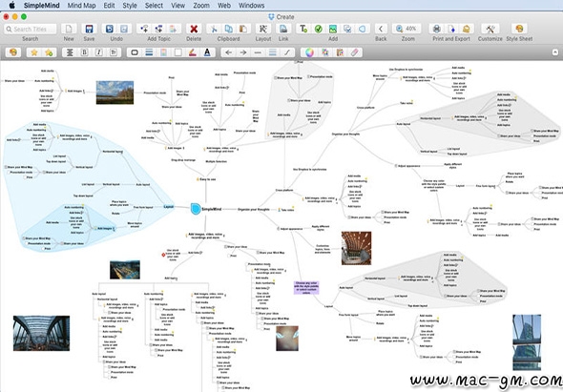Click the landscape photo with clouds on canvas
Image resolution: width=563 pixels, height=392 pixels.
115,93
